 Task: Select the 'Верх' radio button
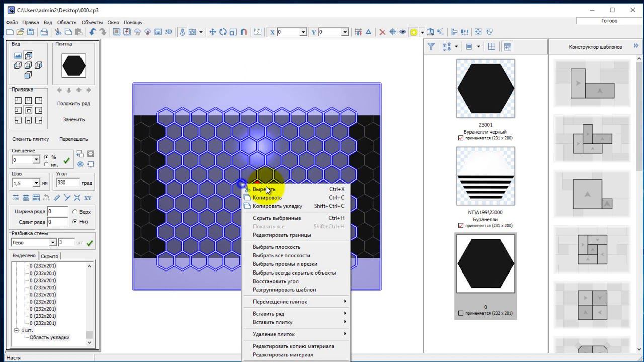point(75,212)
